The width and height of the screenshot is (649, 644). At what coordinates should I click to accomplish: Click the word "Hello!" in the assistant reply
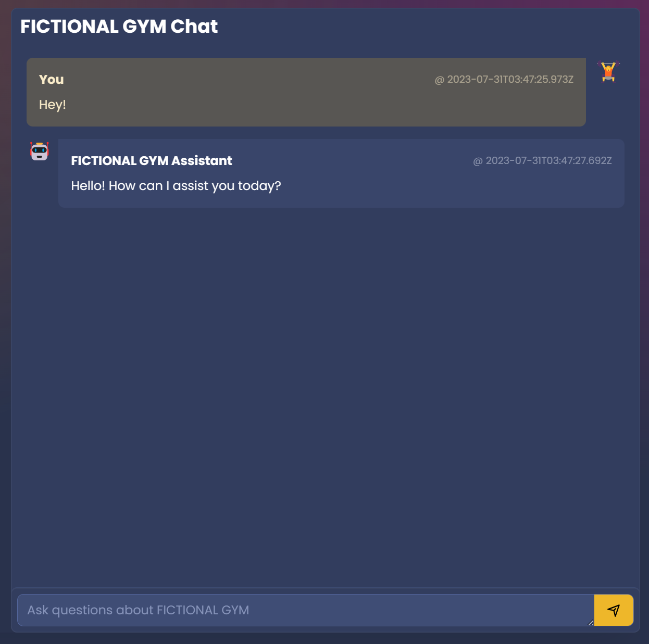(88, 186)
